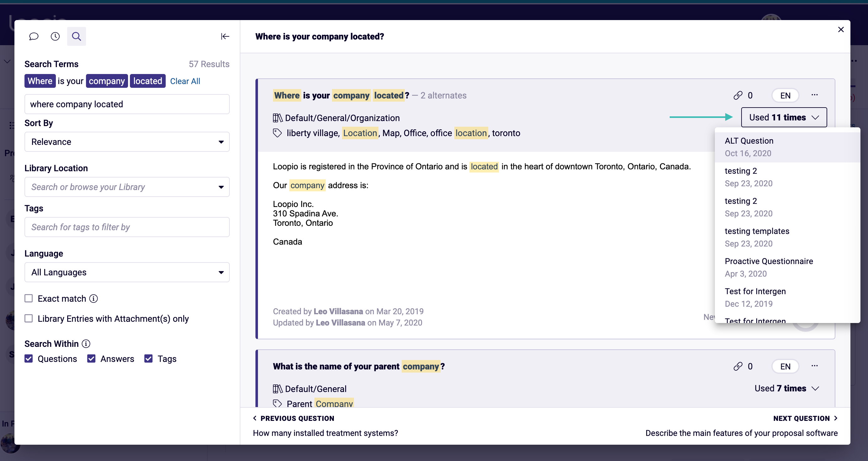Go to Previous Question

293,418
